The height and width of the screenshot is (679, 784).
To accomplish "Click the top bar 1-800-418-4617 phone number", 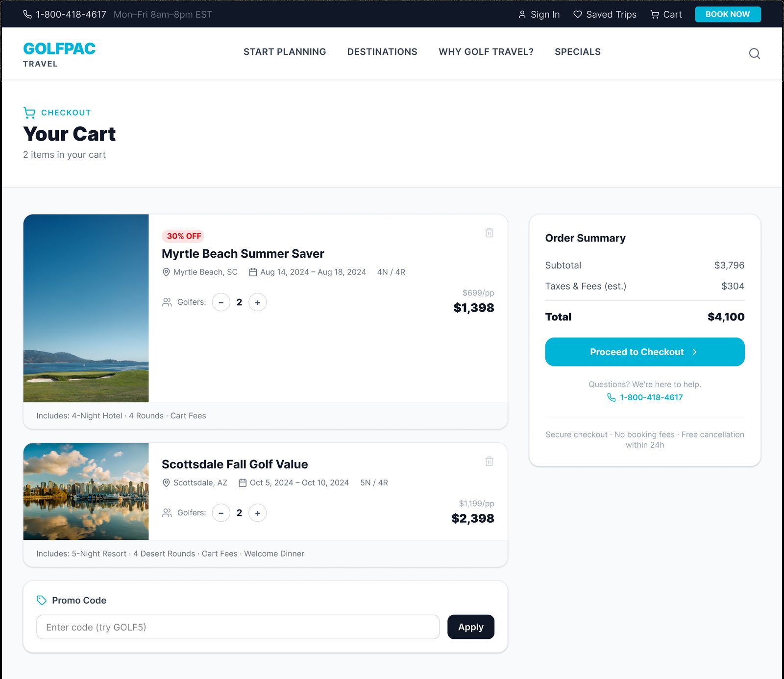I will click(71, 15).
